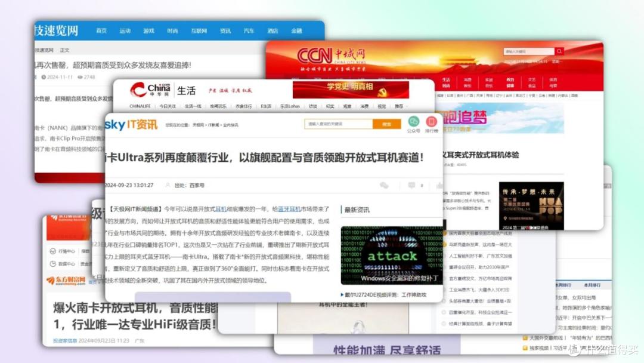Click the headline ending 发烧友喜爱追捧
Screen dimensions: 644x363
113,65
